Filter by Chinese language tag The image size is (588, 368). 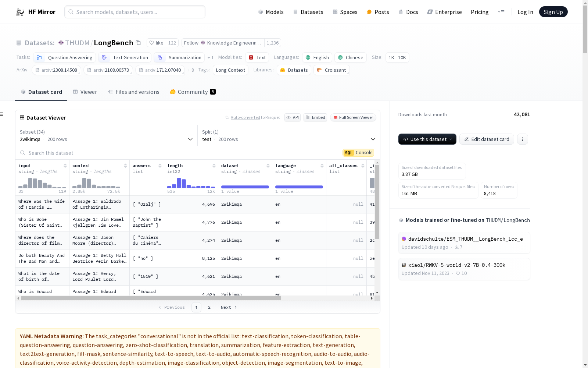click(x=351, y=57)
